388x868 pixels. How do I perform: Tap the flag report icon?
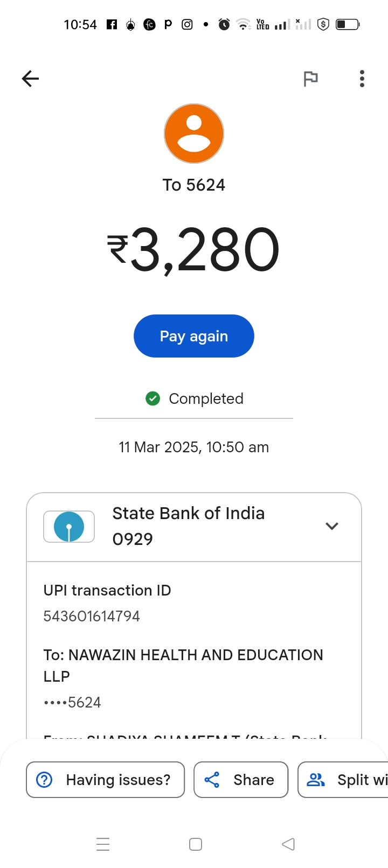coord(311,79)
